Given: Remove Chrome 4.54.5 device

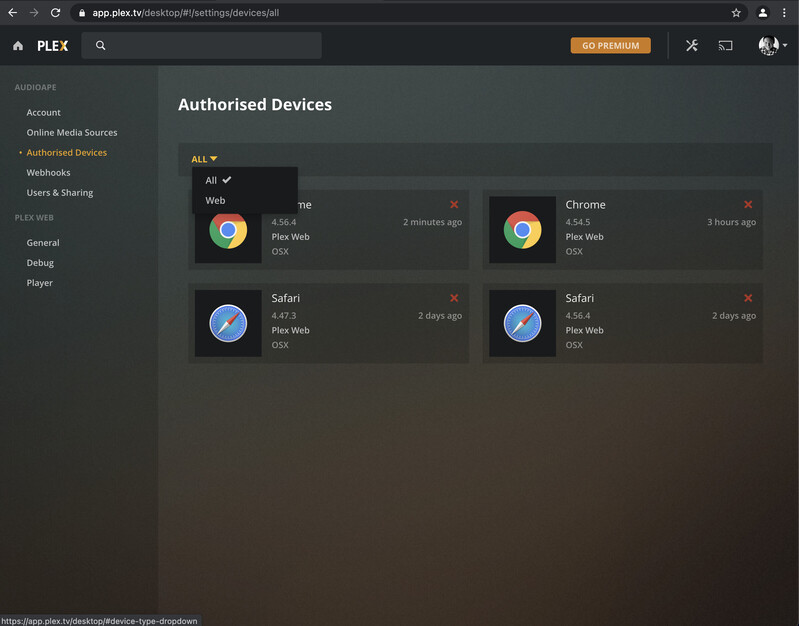Looking at the screenshot, I should click(x=748, y=204).
